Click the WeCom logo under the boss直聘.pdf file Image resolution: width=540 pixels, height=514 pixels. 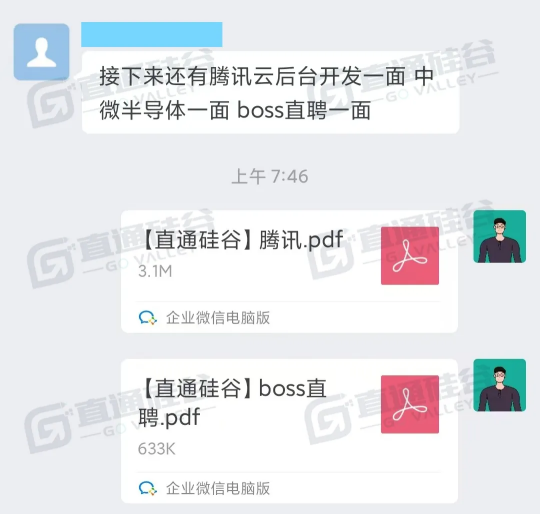click(148, 488)
